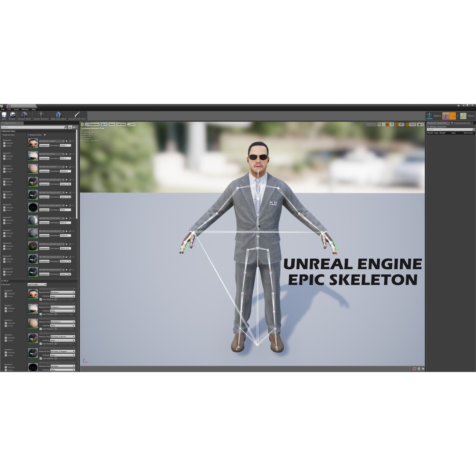This screenshot has width=476, height=476.
Task: Click the Make Static Mesh icon
Action: (58, 115)
